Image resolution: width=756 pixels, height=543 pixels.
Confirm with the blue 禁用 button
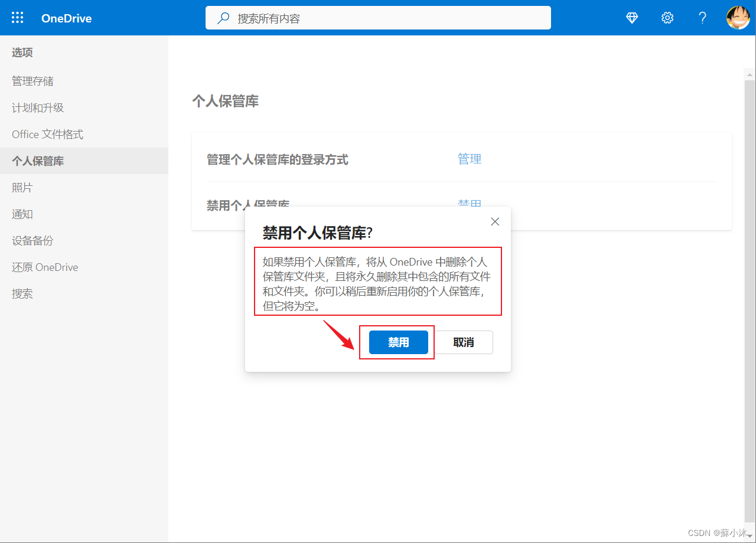(398, 342)
